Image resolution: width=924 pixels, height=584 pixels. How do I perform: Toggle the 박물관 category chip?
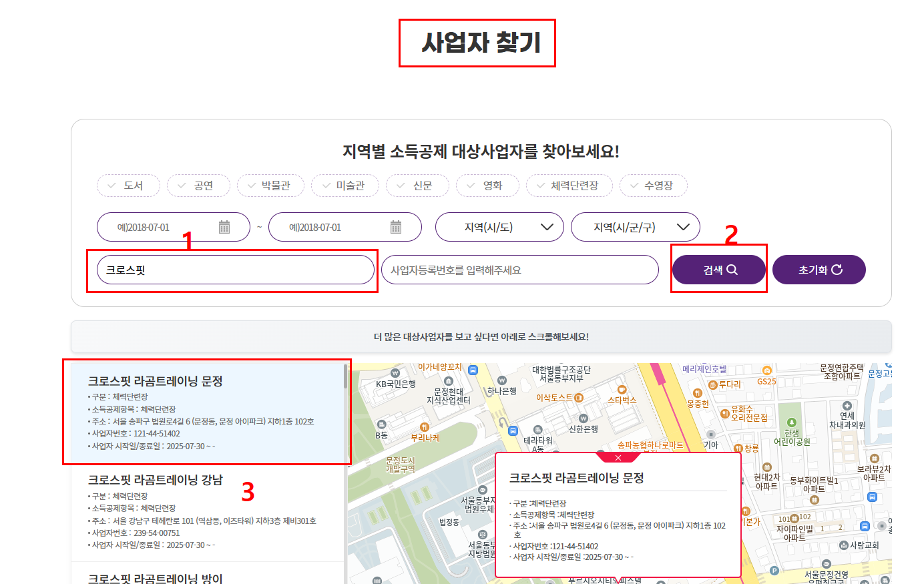270,186
